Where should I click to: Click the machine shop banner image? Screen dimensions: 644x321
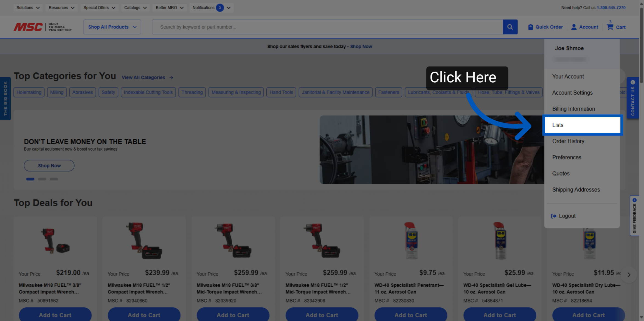[x=432, y=150]
